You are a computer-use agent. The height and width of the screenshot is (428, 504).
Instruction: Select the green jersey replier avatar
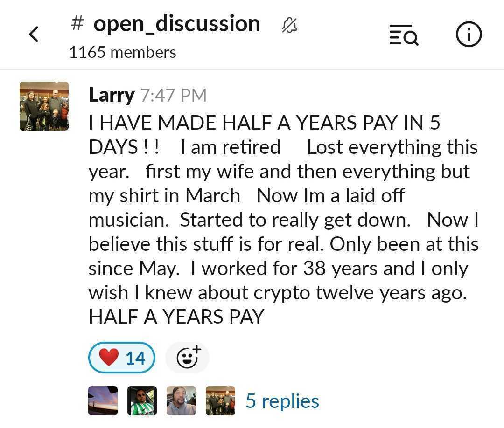142,400
